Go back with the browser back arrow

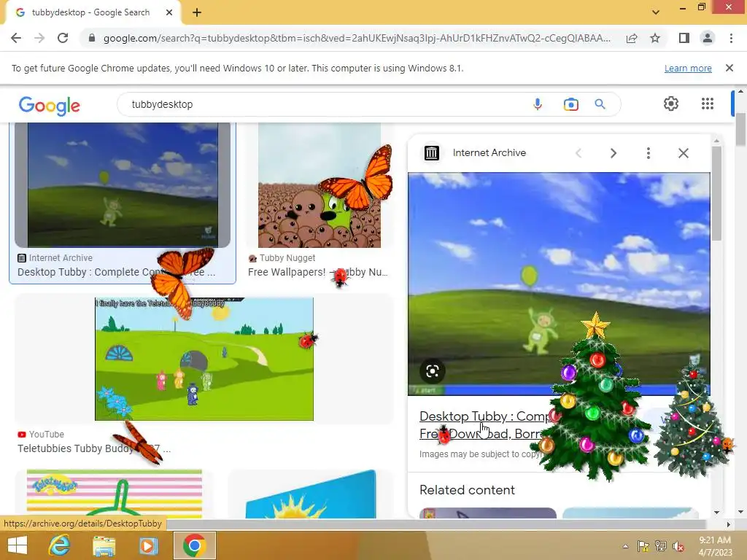click(16, 38)
